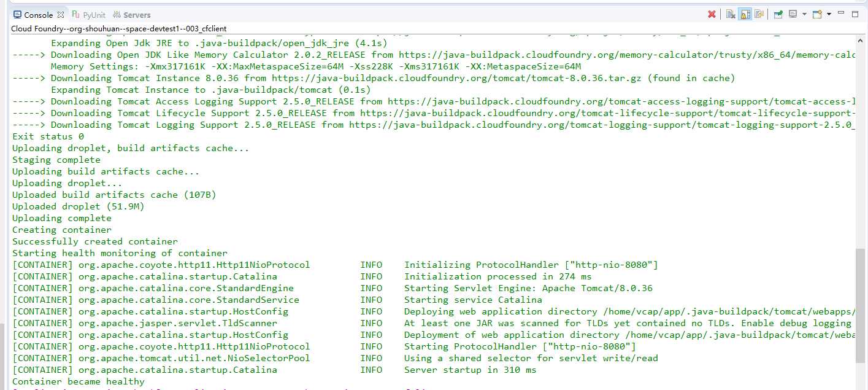
Task: Click the Open Console icon
Action: pyautogui.click(x=817, y=14)
